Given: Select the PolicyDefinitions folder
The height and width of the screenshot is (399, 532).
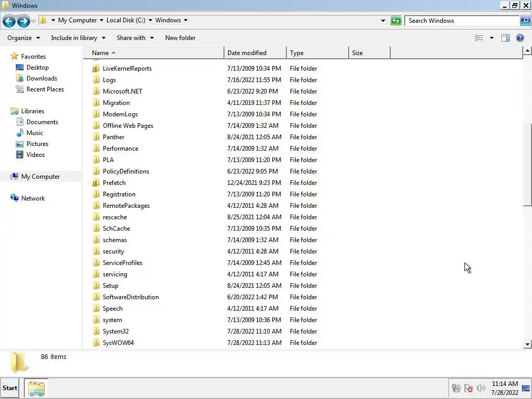Looking at the screenshot, I should pyautogui.click(x=126, y=171).
